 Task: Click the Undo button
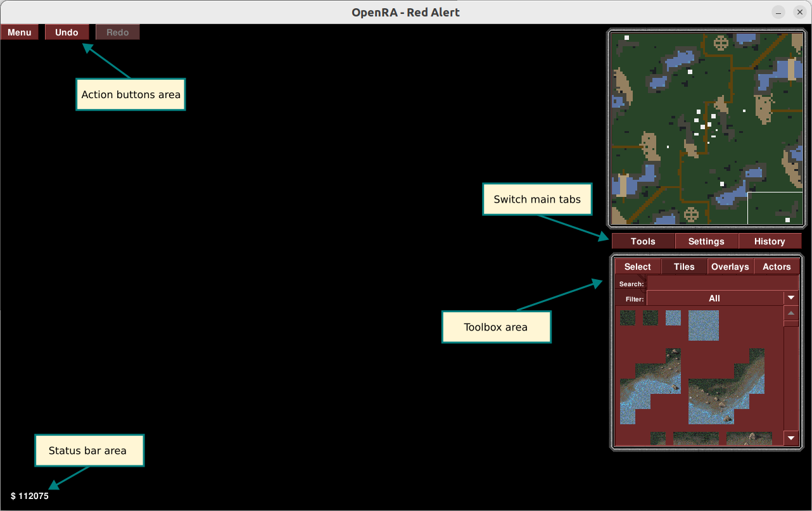pyautogui.click(x=67, y=32)
